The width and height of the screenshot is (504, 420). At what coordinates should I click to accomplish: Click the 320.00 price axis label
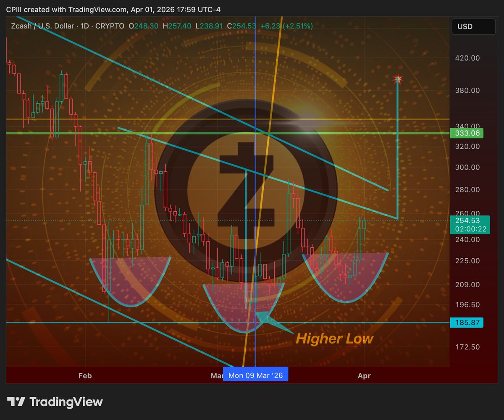pos(467,147)
